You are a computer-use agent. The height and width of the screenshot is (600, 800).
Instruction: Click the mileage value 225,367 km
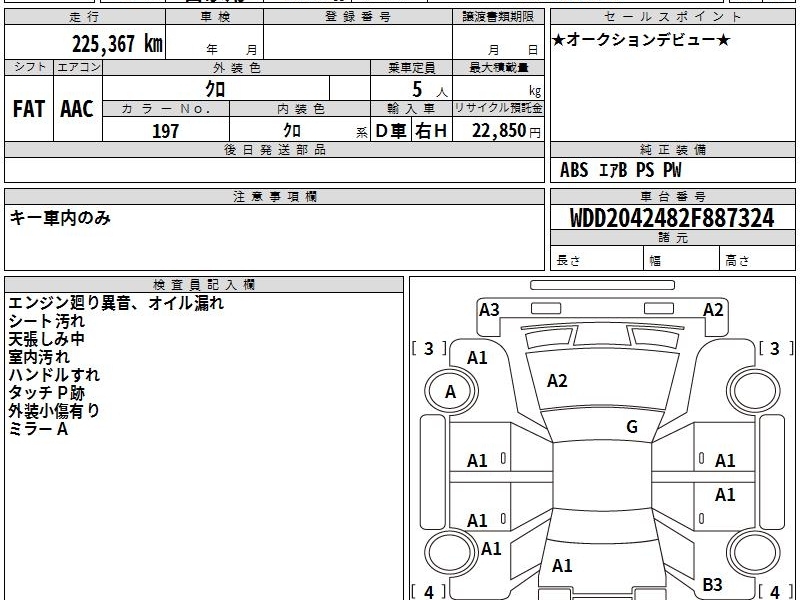[117, 44]
